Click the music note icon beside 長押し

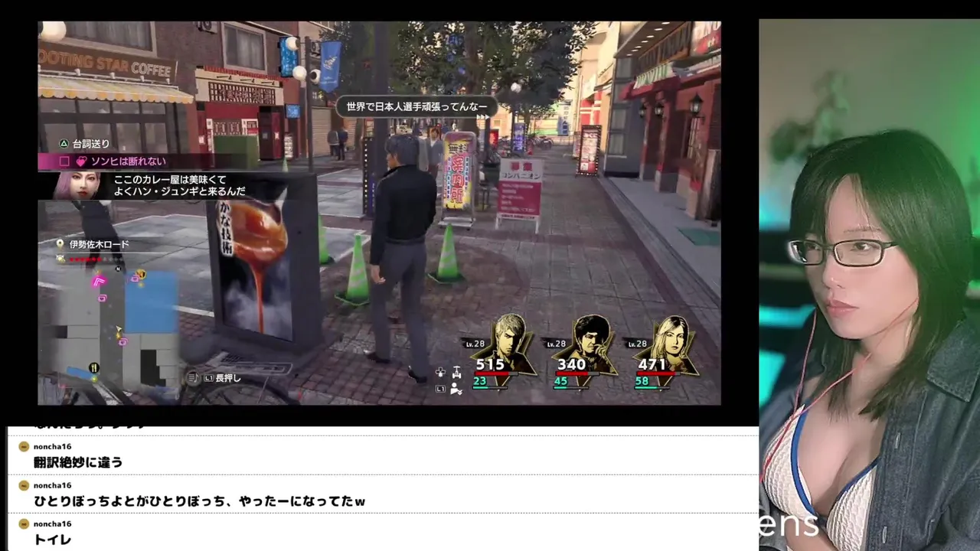coord(193,378)
